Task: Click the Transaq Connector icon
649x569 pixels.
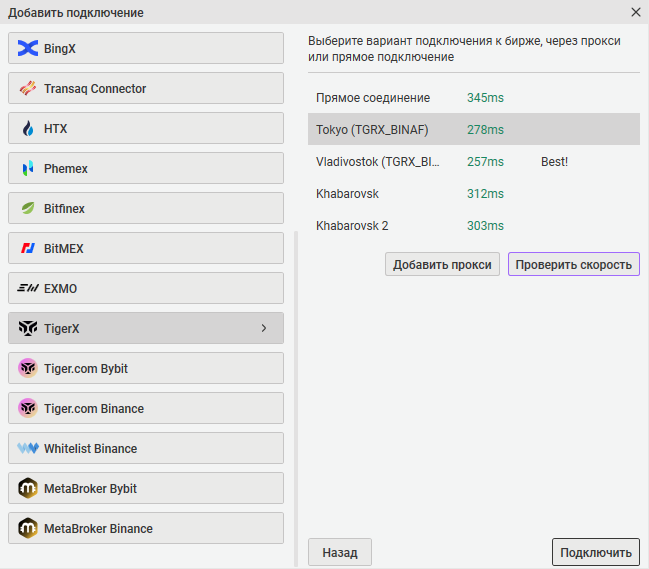Action: (x=28, y=88)
